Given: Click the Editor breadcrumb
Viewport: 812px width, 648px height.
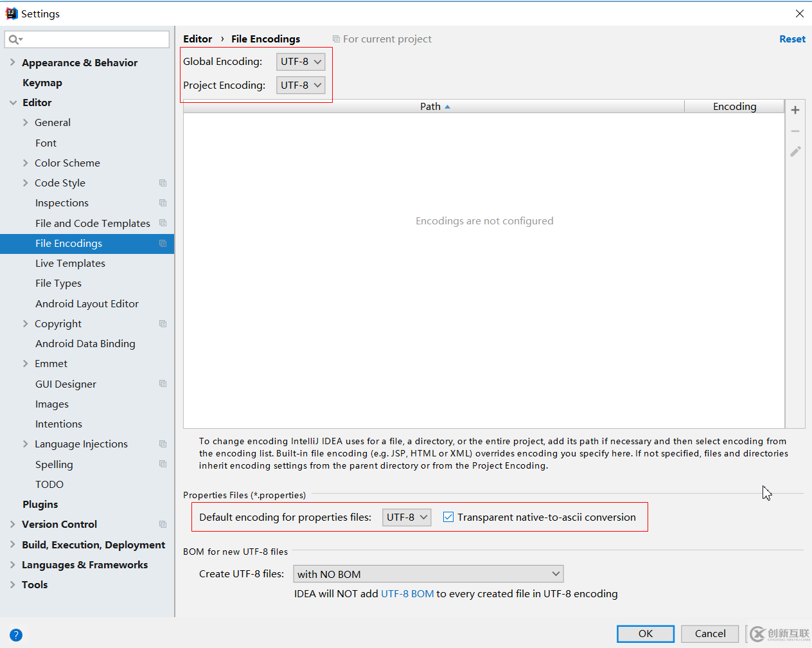Looking at the screenshot, I should 198,39.
